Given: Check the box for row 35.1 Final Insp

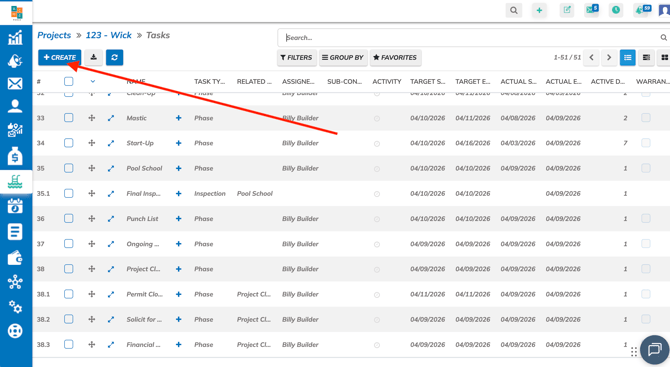Looking at the screenshot, I should click(68, 193).
